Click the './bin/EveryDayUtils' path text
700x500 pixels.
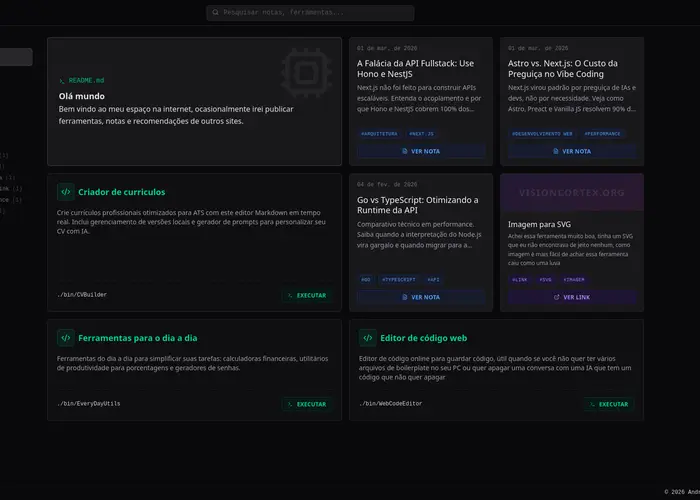(88, 404)
